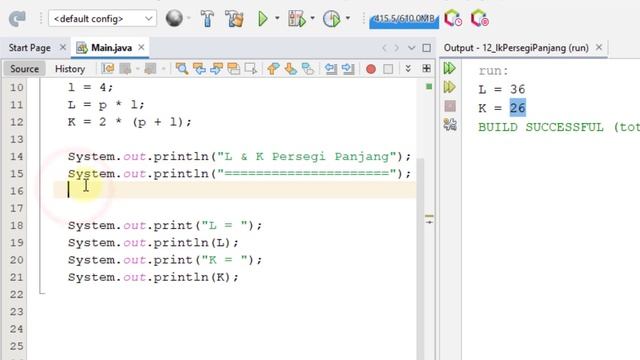This screenshot has height=360, width=640.
Task: Open the document list dropdown chevron
Action: click(x=411, y=48)
